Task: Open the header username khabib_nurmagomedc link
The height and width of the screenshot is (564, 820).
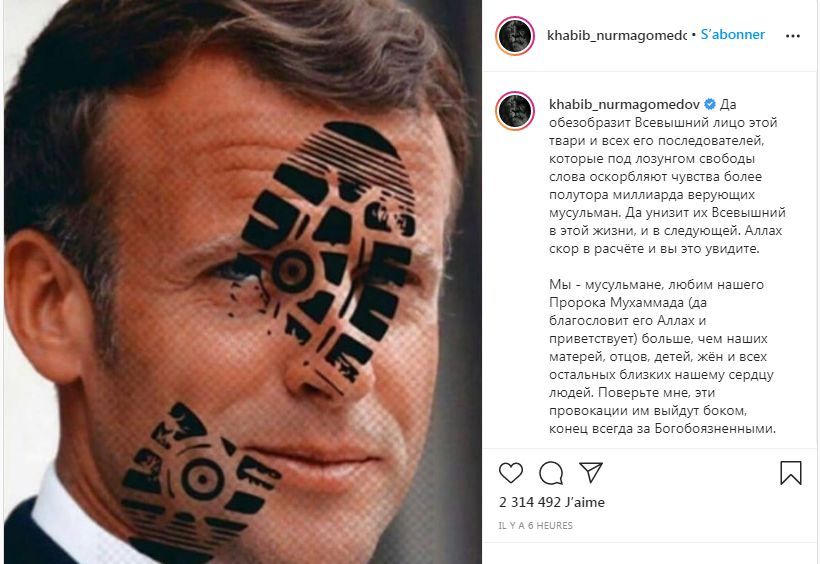Action: tap(617, 35)
